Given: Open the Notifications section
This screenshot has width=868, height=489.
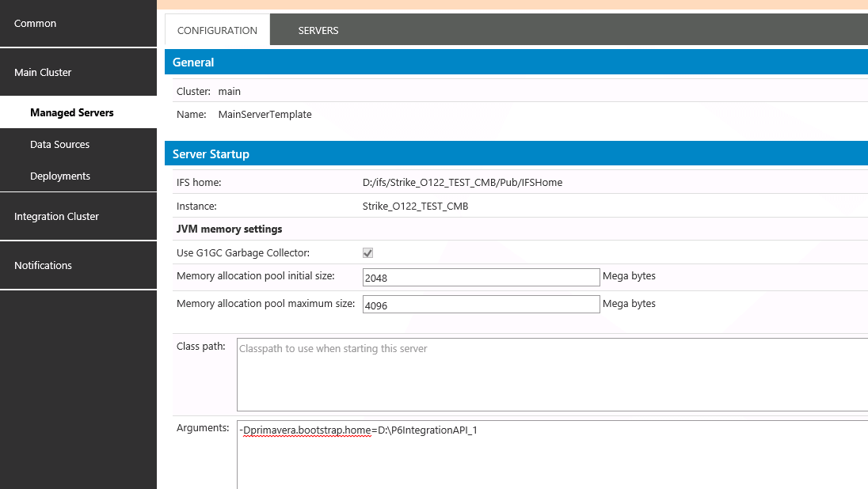Looking at the screenshot, I should [x=43, y=265].
